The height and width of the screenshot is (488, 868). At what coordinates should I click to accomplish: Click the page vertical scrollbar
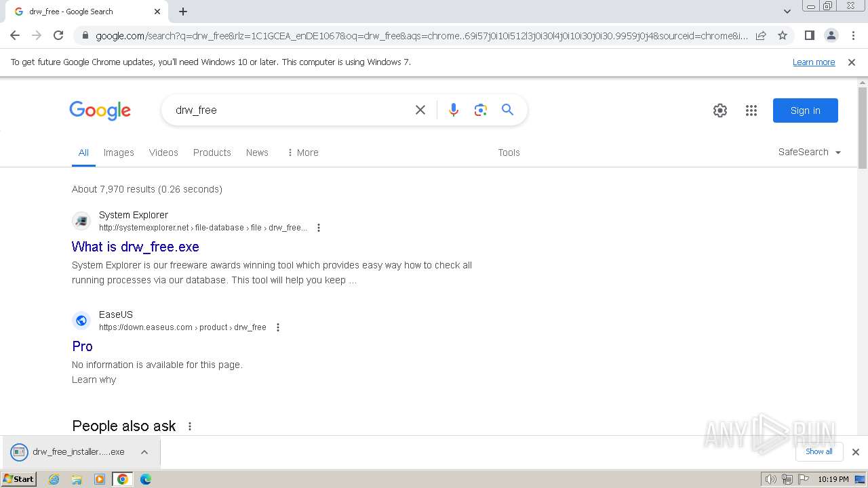coord(863,127)
